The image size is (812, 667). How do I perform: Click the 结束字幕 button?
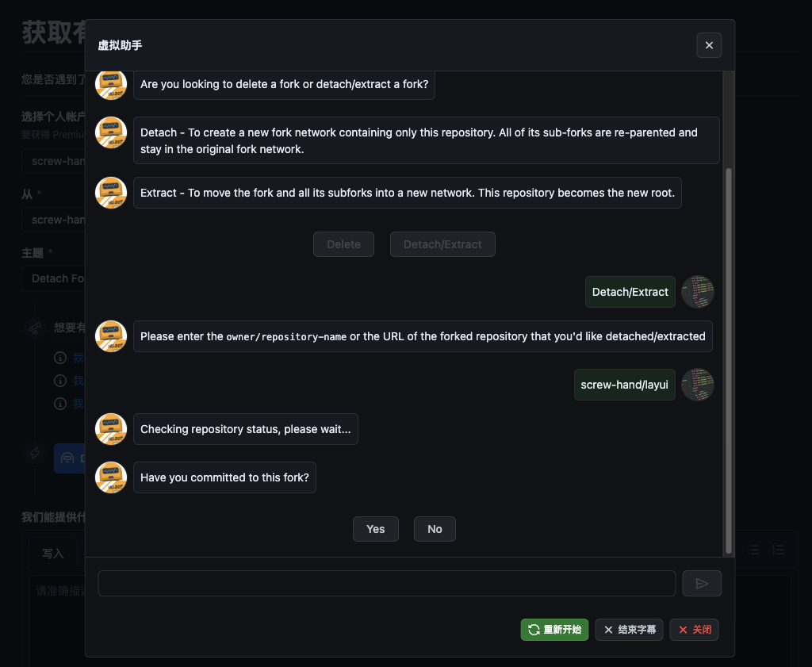(x=629, y=630)
